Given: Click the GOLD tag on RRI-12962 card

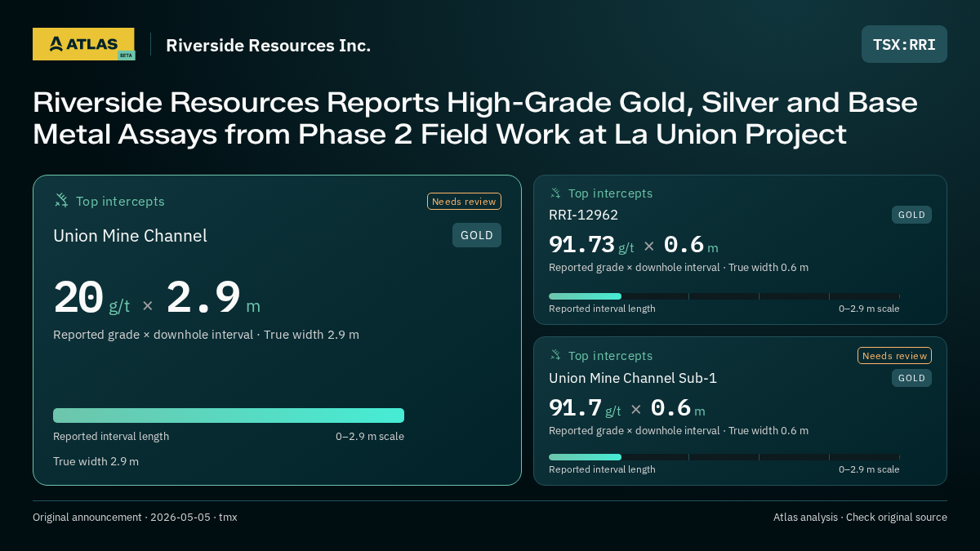Looking at the screenshot, I should [911, 215].
